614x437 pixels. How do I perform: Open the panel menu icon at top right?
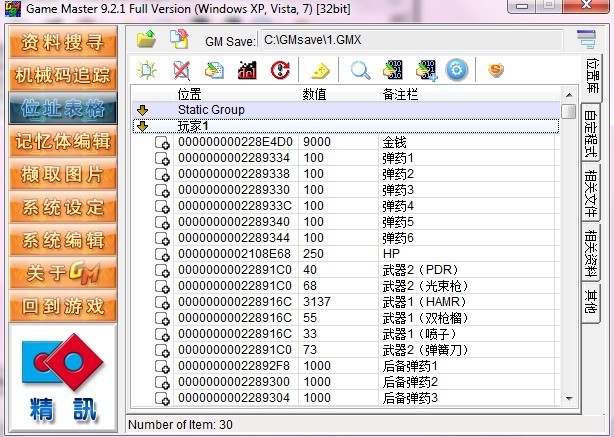tap(586, 40)
